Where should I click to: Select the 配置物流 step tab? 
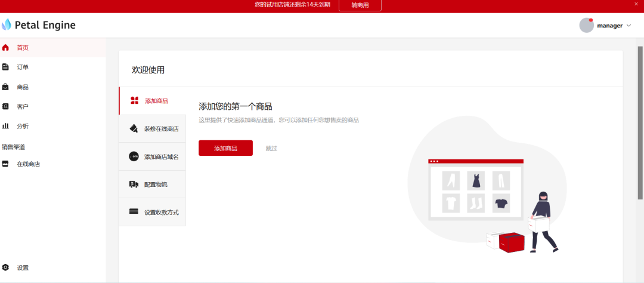[153, 184]
